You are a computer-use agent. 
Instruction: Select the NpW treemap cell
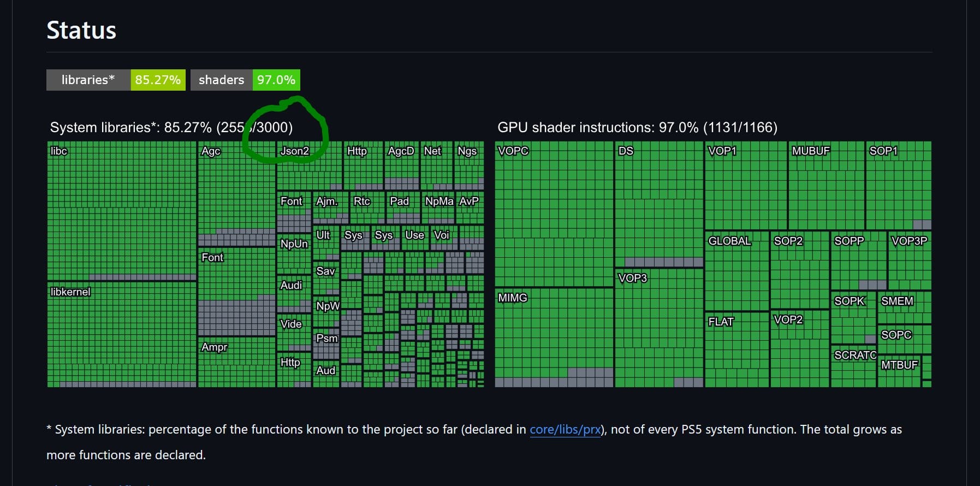326,311
